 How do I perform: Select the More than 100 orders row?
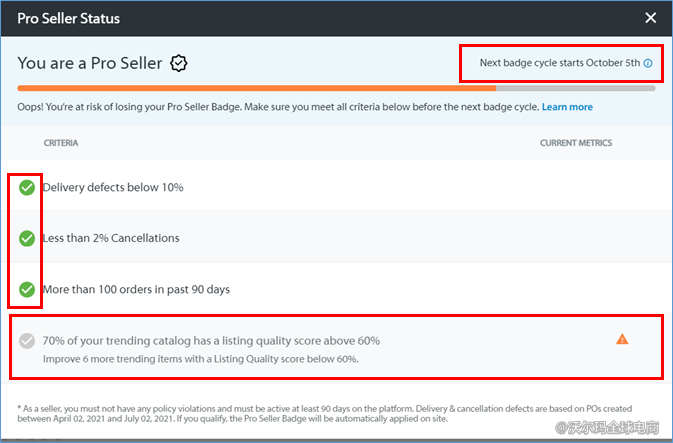pos(136,289)
